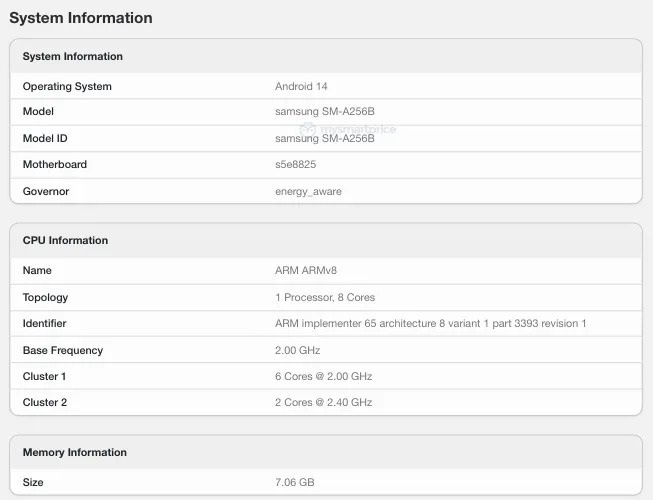Click the main System Information page heading

pos(81,18)
